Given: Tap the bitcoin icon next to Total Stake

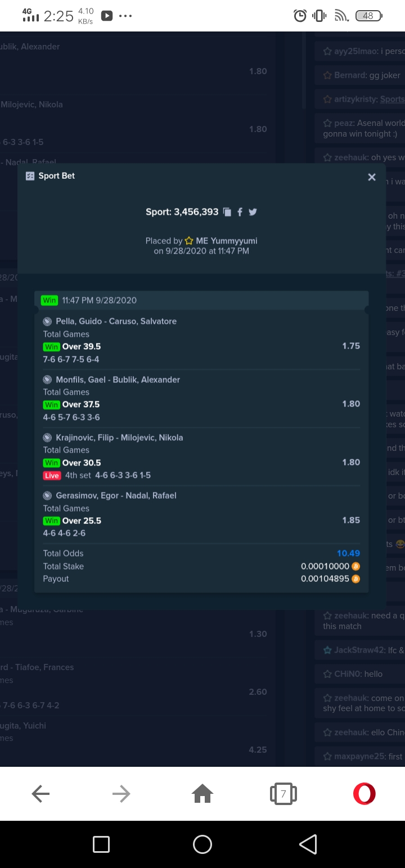Looking at the screenshot, I should pyautogui.click(x=355, y=566).
